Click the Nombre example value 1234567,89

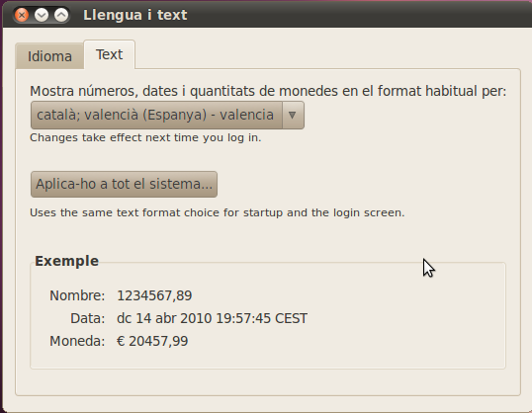click(x=154, y=295)
